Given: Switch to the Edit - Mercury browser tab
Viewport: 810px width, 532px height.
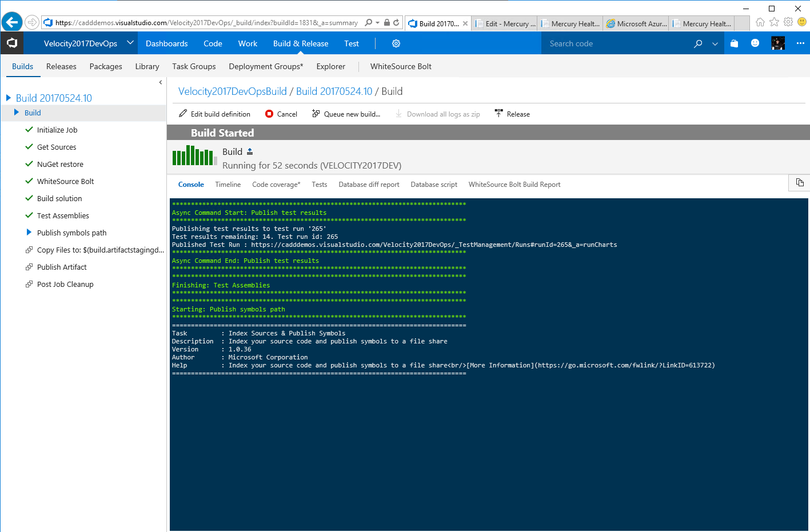Looking at the screenshot, I should coord(504,23).
